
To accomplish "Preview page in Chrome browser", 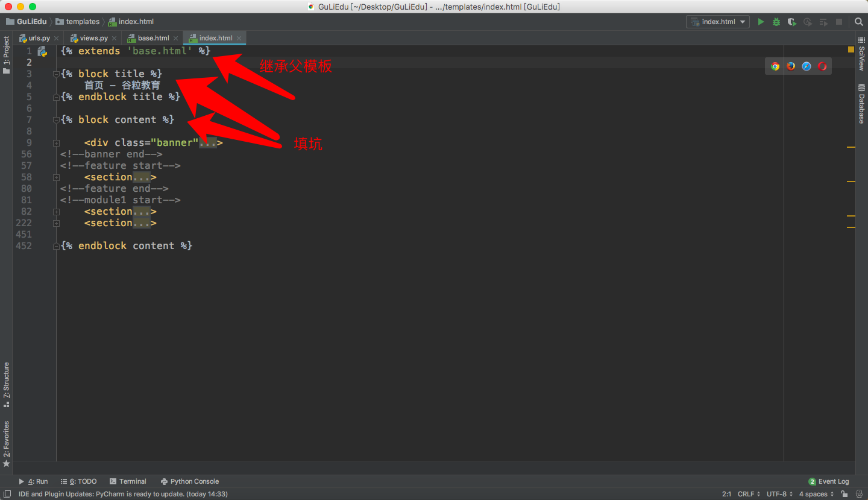I will (x=775, y=66).
